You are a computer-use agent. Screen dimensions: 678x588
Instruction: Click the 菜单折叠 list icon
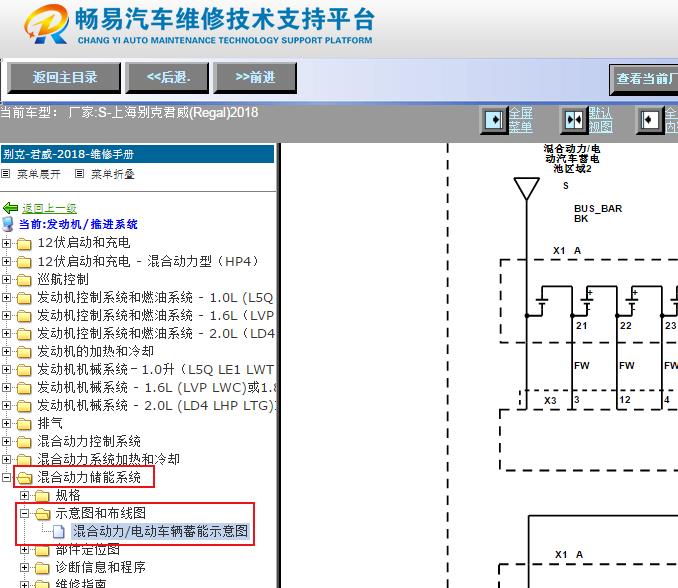79,174
